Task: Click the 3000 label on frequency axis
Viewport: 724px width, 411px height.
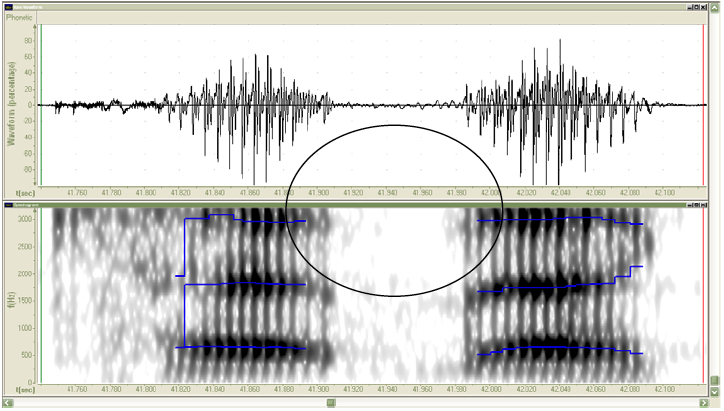Action: pyautogui.click(x=26, y=219)
